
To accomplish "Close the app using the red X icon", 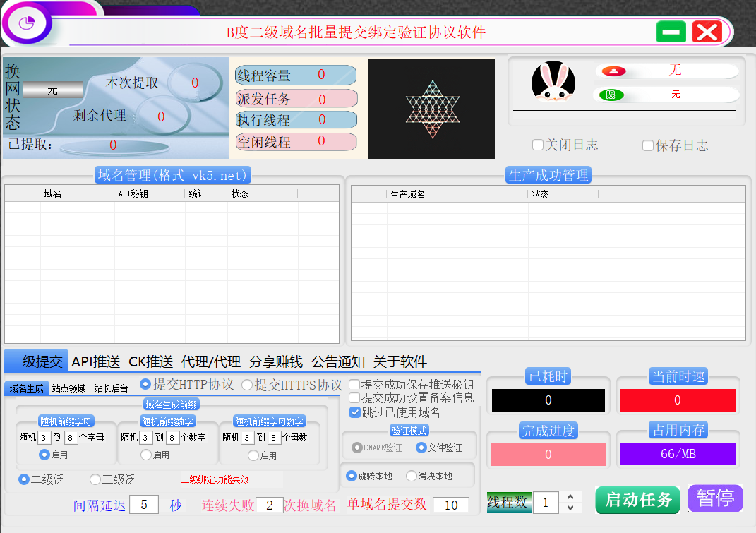I will (706, 32).
